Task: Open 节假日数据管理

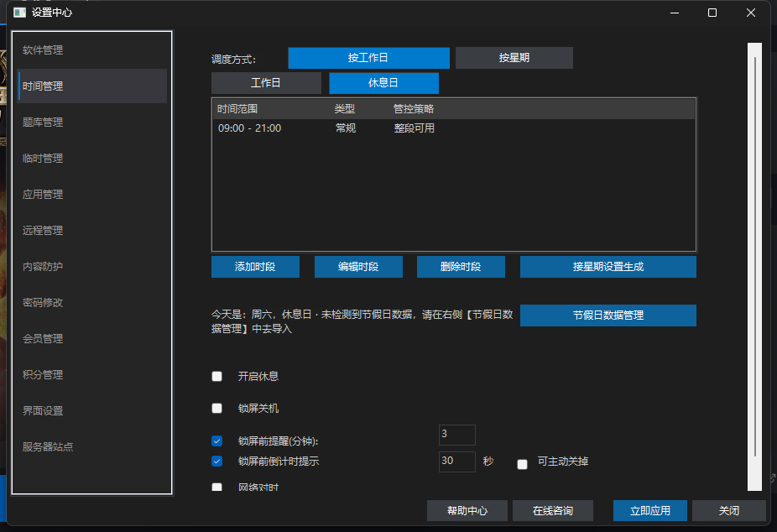Action: (608, 316)
